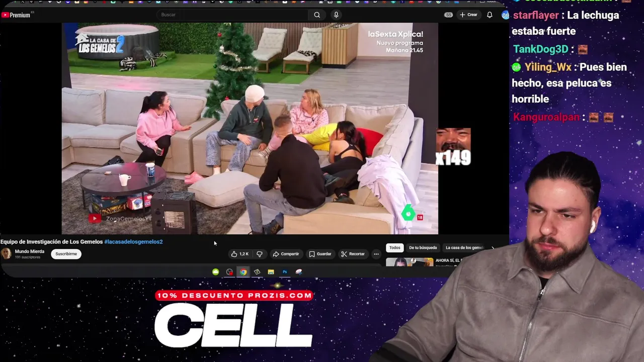Viewport: 644px width, 362px height.
Task: Click the video player to pause
Action: click(x=250, y=128)
